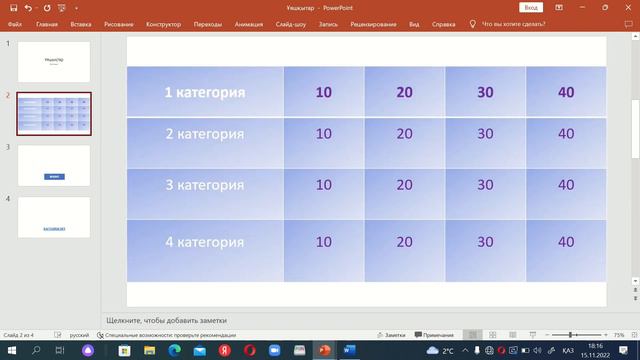The image size is (640, 360).
Task: Open the Вид tab
Action: tap(414, 24)
